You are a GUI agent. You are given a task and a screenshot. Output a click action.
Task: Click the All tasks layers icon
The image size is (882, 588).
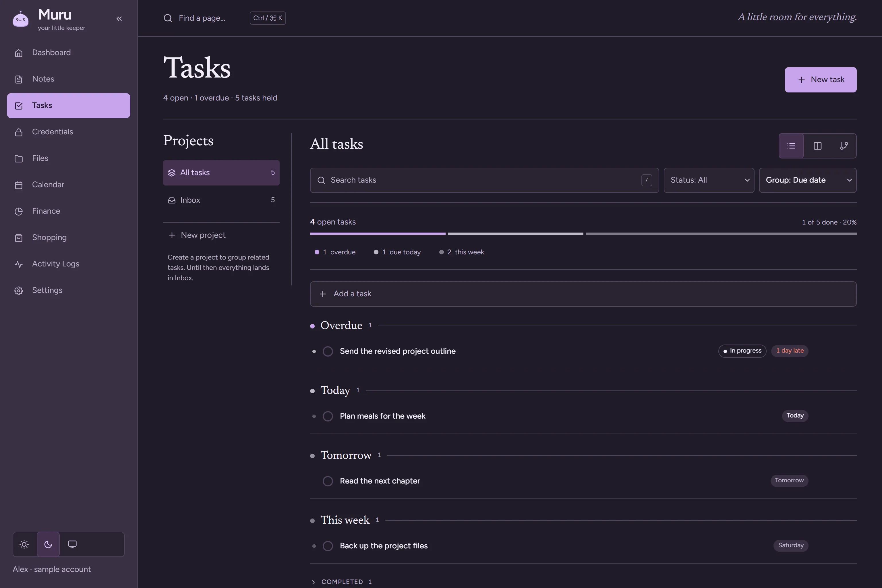coord(172,173)
